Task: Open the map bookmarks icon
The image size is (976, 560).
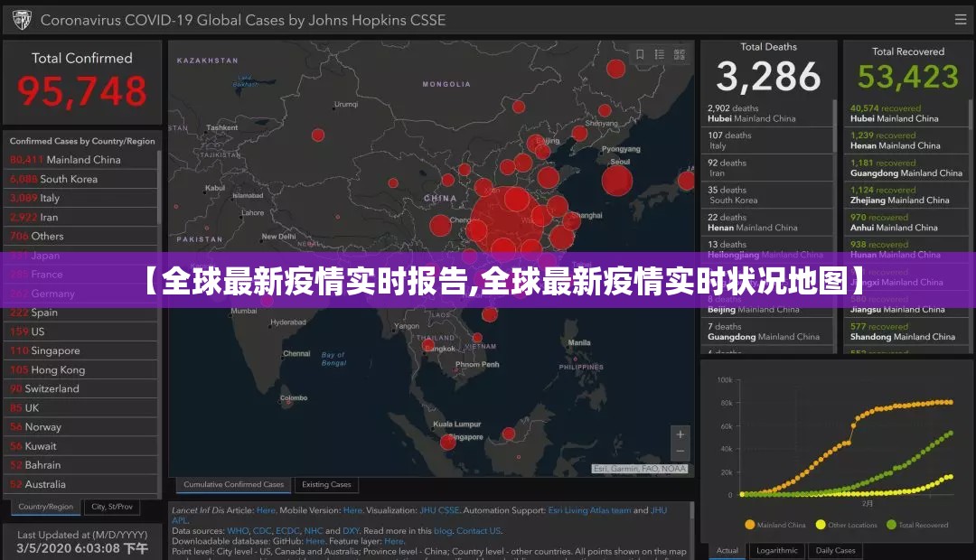Action: [x=640, y=55]
